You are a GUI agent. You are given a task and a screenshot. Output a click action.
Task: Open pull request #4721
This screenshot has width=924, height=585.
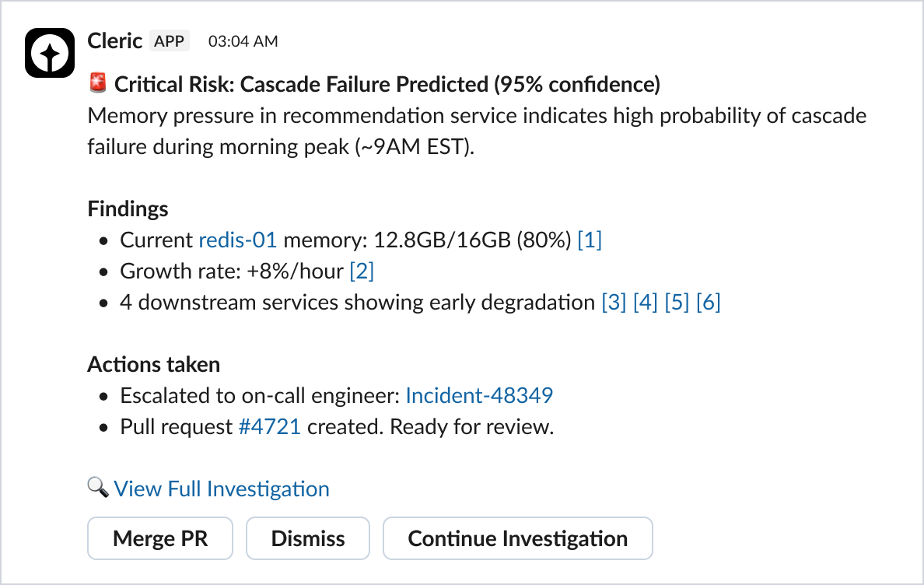pos(269,427)
